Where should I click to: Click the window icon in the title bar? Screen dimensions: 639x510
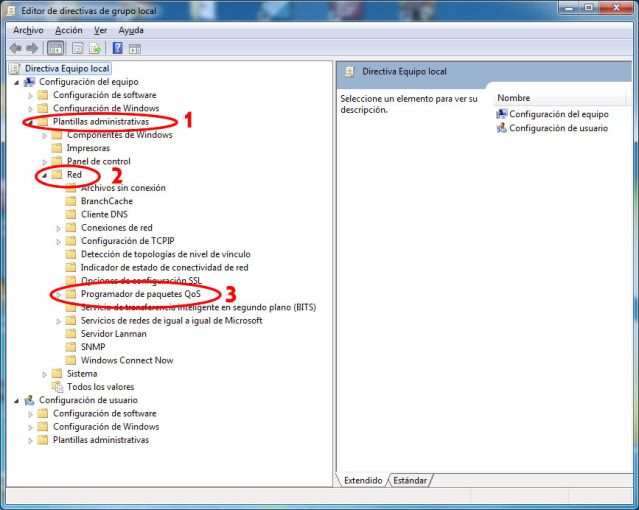tap(11, 11)
